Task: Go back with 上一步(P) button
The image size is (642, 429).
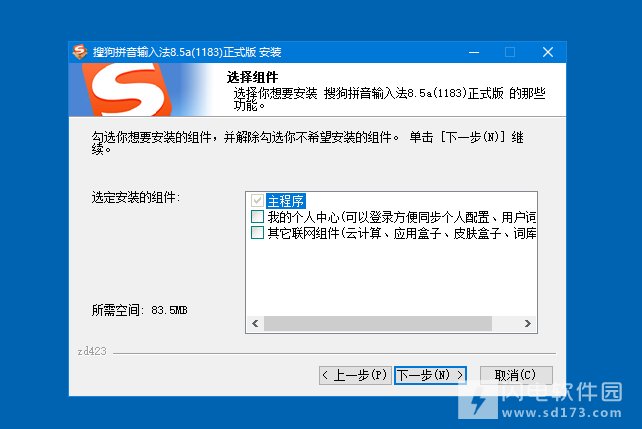Action: [x=355, y=375]
